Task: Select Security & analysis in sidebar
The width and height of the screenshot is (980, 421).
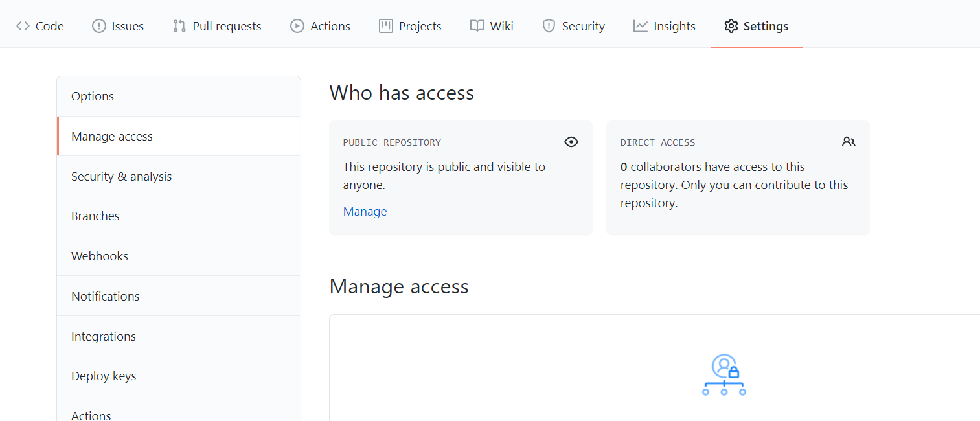Action: point(122,176)
